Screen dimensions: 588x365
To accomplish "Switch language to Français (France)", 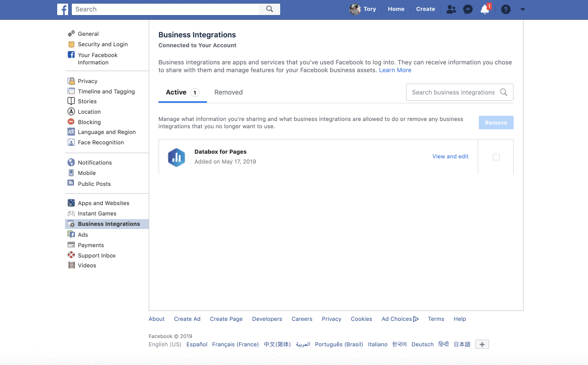I will (236, 344).
